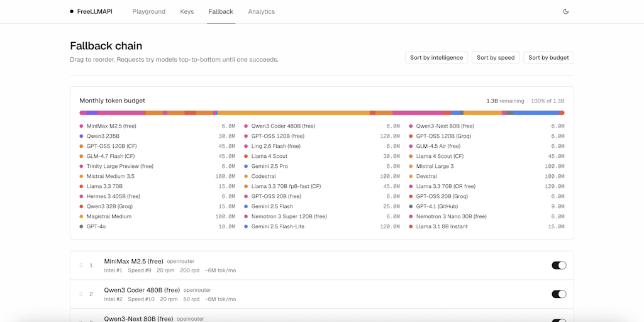Sort the chain by speed
Viewport: 644px width, 322px height.
pos(495,58)
